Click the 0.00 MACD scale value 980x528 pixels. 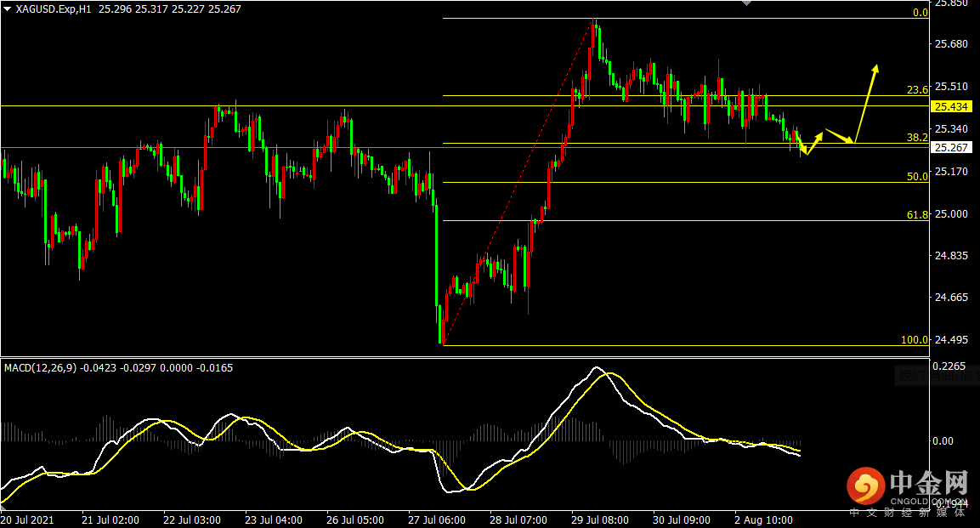[x=943, y=441]
